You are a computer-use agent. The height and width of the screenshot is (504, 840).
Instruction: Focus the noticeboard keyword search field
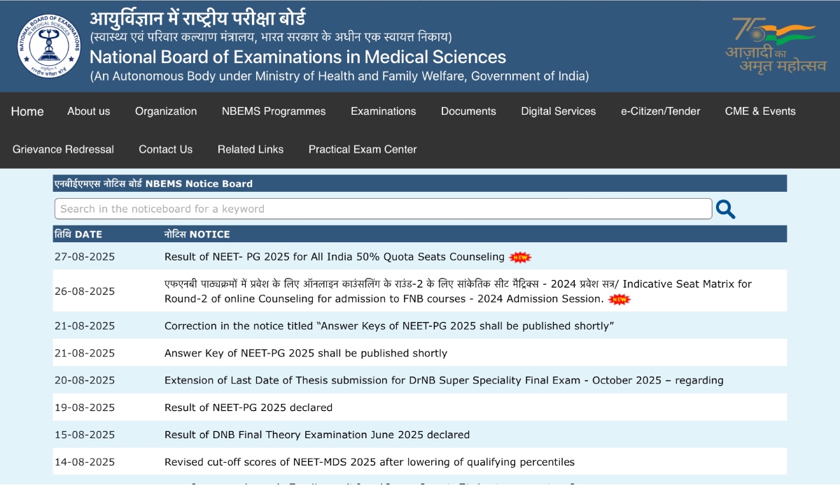pos(384,209)
